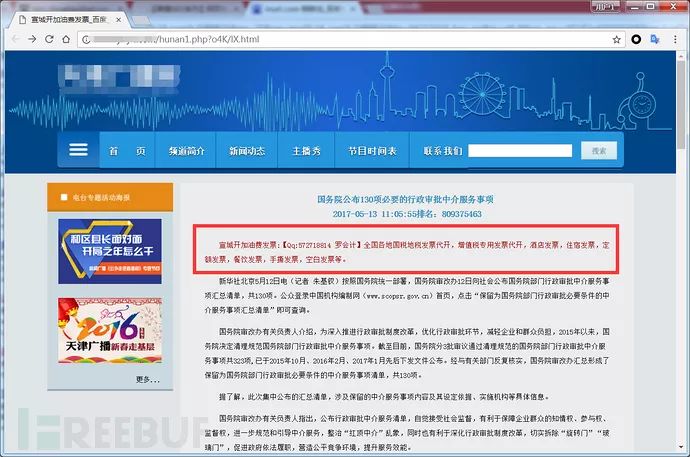This screenshot has height=457, width=690.
Task: Bookmark the page with the star icon
Action: 617,40
